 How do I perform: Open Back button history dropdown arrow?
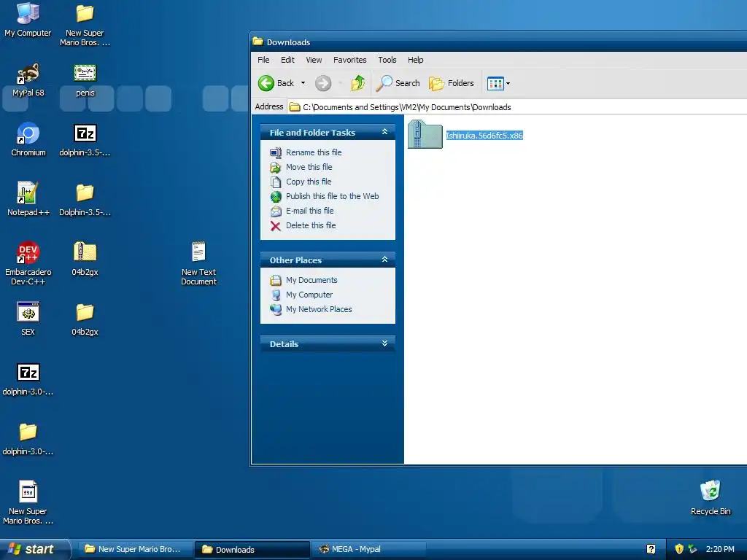303,83
